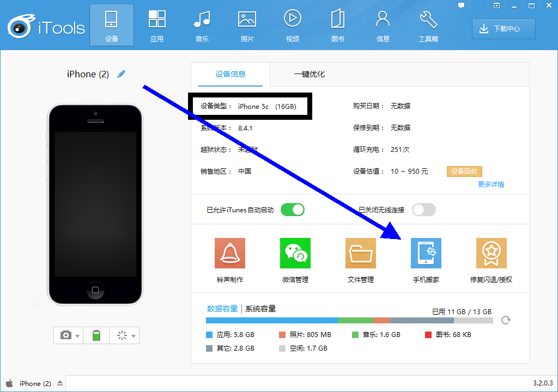Open 微信管理 WeChat manager
The image size is (558, 392).
click(x=295, y=260)
